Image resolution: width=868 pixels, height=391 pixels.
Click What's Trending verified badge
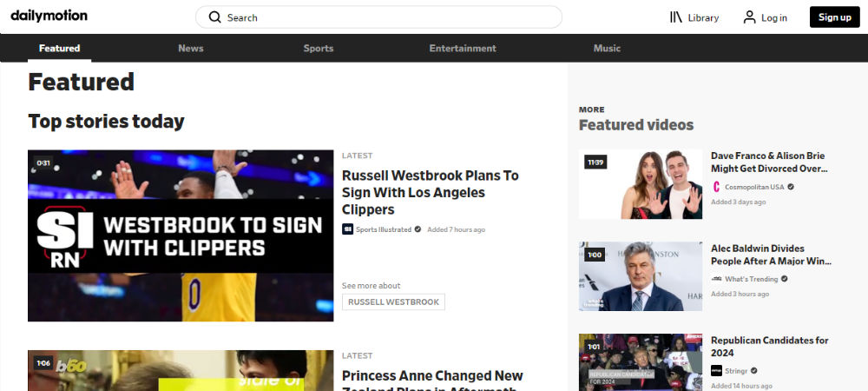pos(785,279)
